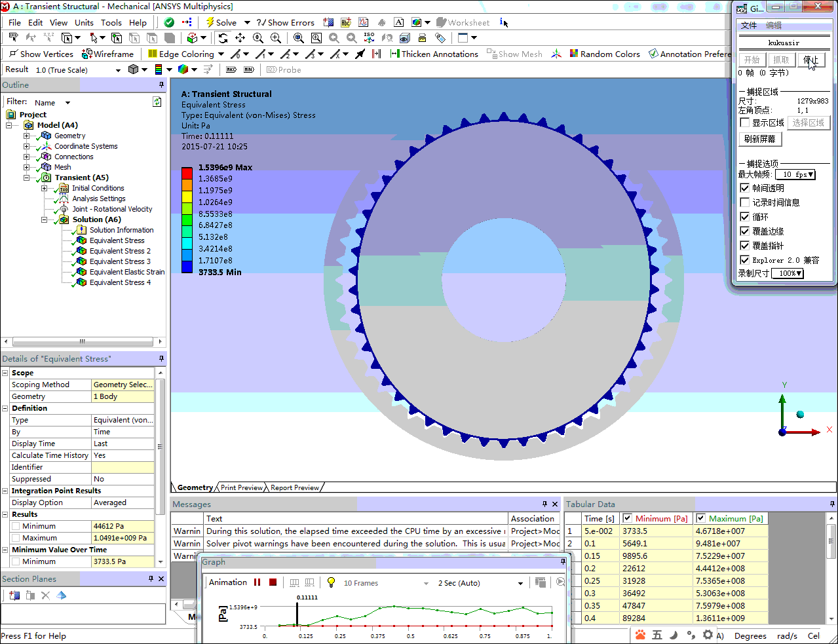
Task: Open the Solve dropdown arrow
Action: click(x=247, y=22)
